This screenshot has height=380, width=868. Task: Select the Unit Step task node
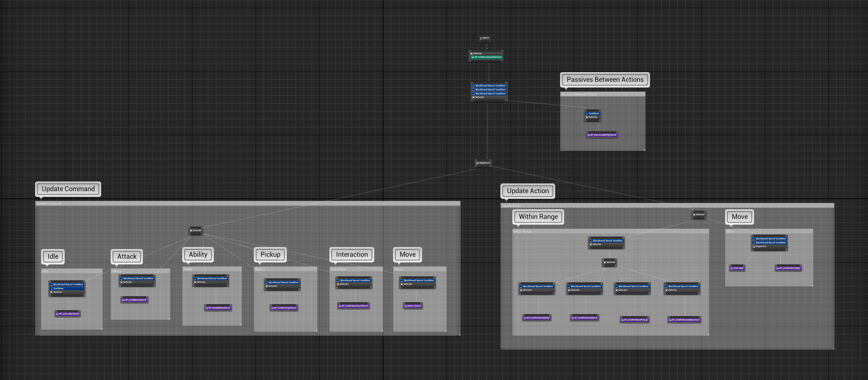(x=737, y=268)
